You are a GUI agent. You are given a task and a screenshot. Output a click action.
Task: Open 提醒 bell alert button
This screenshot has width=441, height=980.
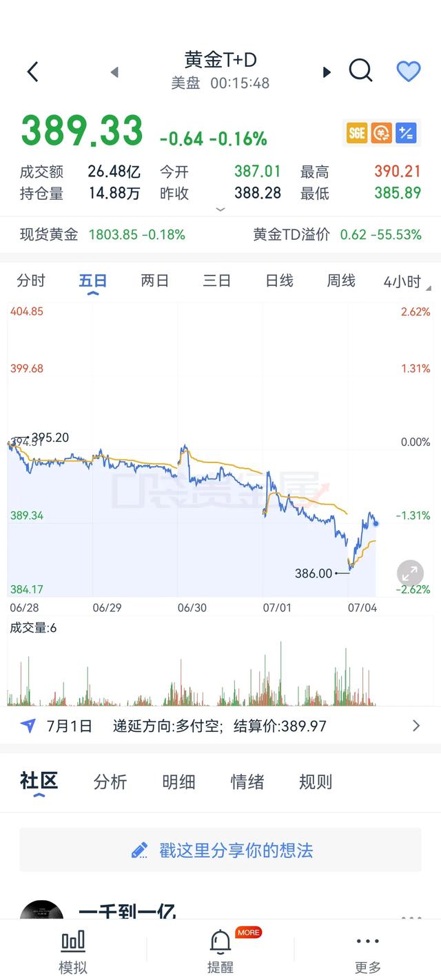(x=220, y=952)
